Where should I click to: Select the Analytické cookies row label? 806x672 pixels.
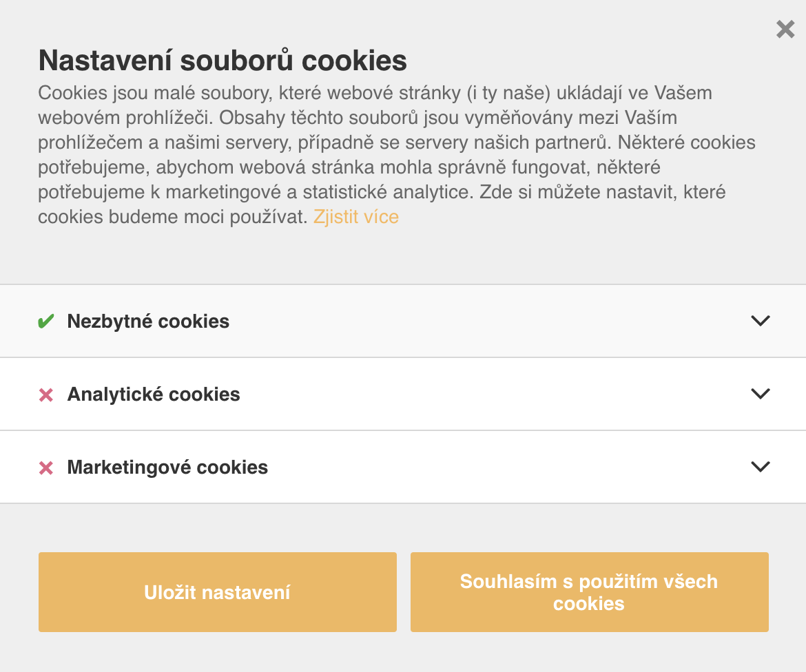[x=153, y=394]
